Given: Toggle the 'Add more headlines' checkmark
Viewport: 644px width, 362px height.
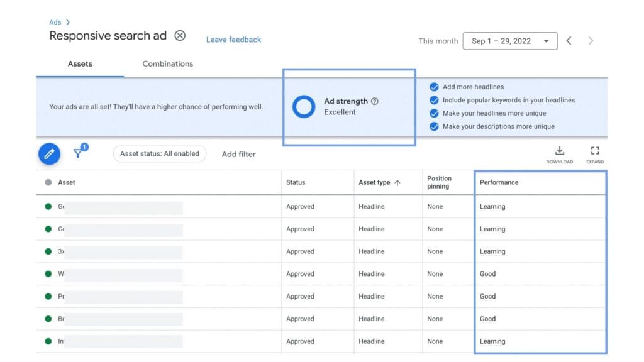Looking at the screenshot, I should [434, 87].
